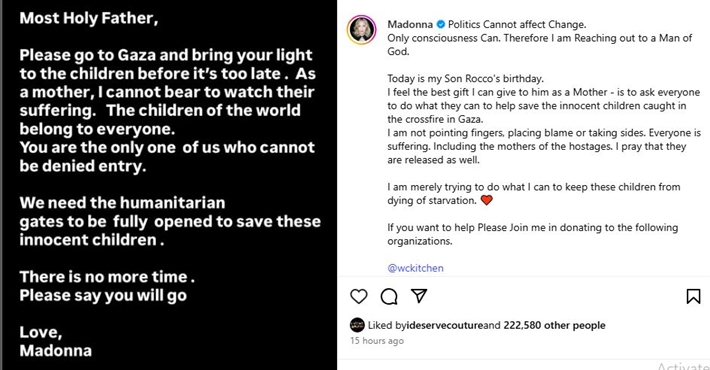The height and width of the screenshot is (370, 710).
Task: Open comments via the speech bubble icon
Action: [x=389, y=297]
